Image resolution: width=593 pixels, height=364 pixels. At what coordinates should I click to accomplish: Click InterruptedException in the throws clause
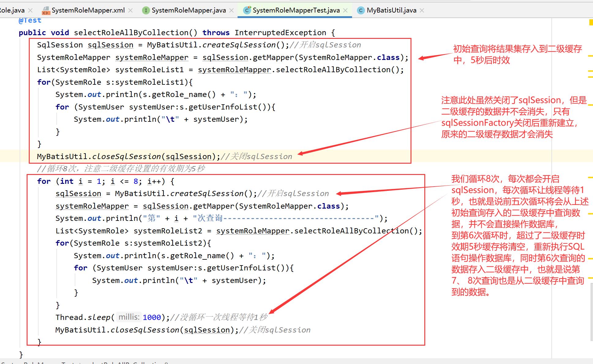280,33
